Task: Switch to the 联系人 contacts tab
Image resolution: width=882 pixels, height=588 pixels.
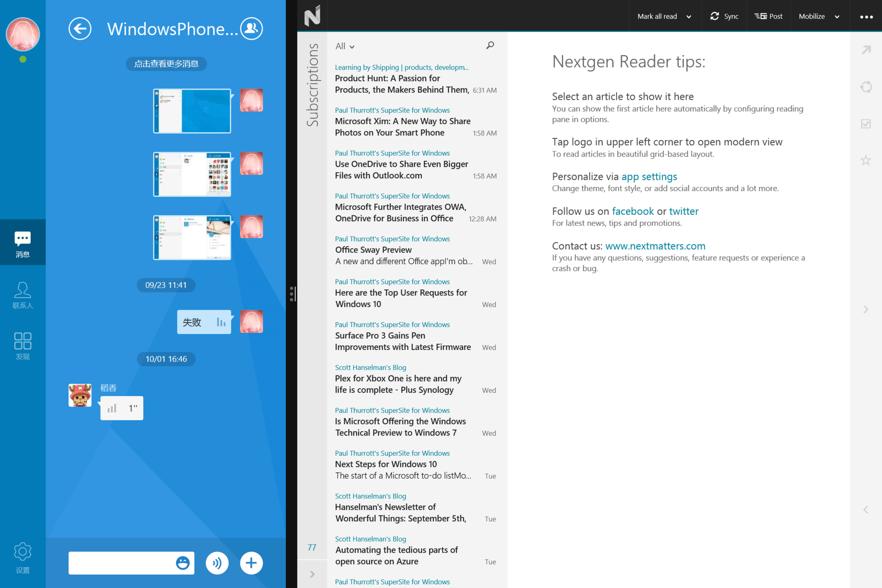Action: click(x=23, y=295)
